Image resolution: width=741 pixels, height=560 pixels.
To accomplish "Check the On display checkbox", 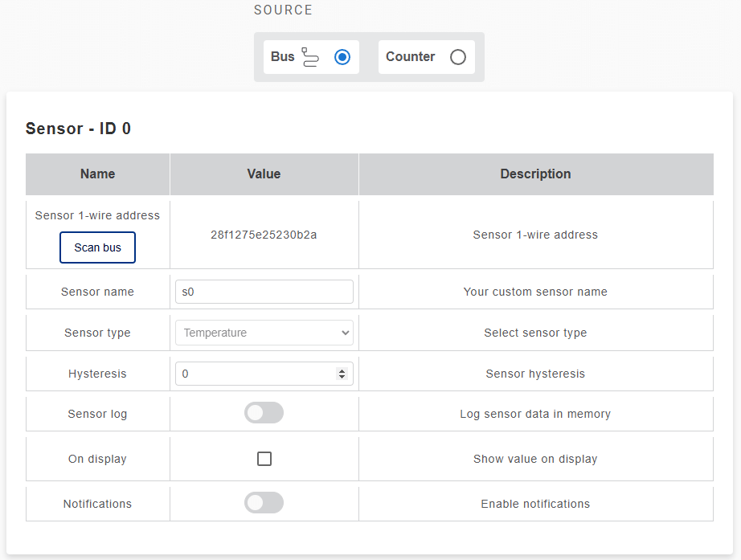I will pos(264,459).
